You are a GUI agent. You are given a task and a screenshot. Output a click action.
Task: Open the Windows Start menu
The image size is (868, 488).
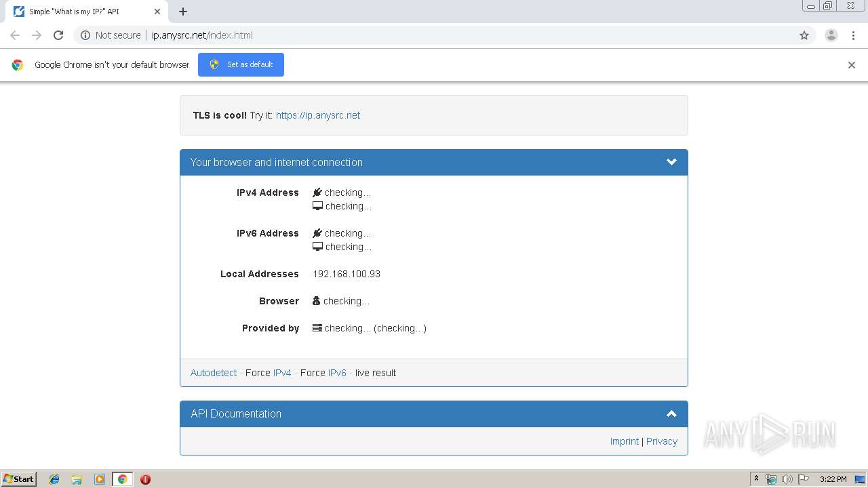pos(19,479)
